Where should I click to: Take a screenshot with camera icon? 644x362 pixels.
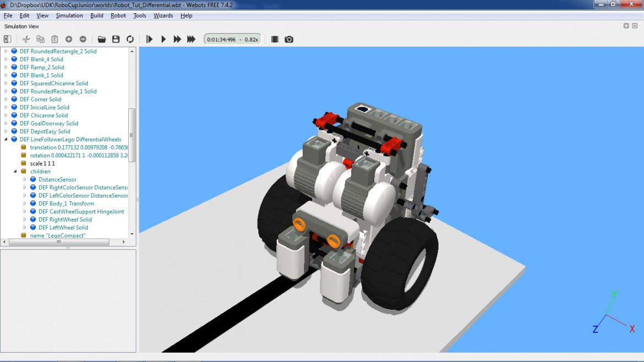pos(289,40)
